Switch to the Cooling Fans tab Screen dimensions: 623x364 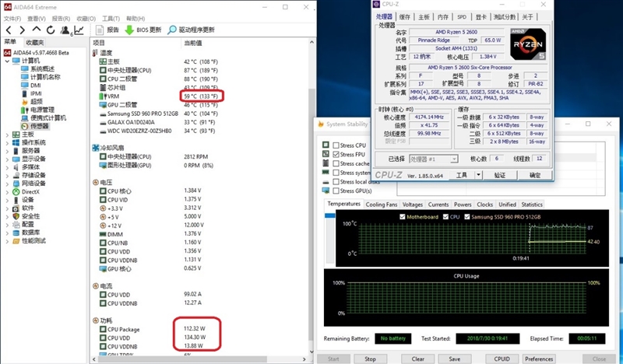(381, 205)
